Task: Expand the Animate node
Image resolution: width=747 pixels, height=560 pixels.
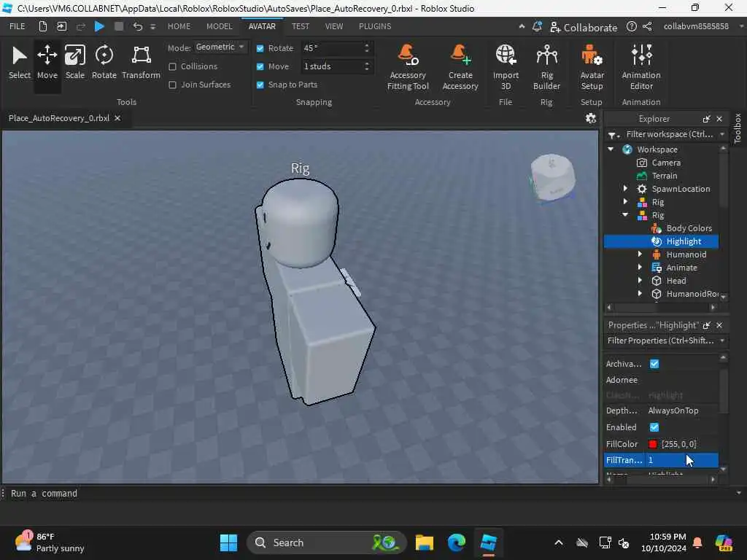Action: pos(640,268)
